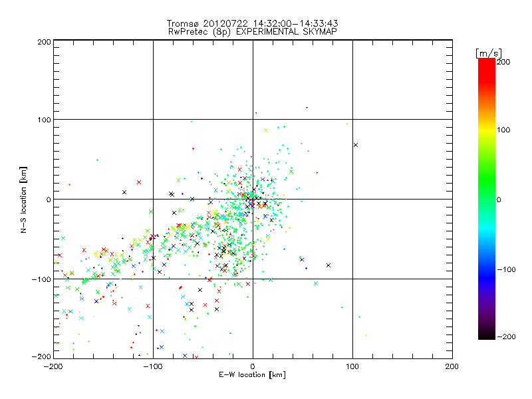532x399 pixels.
Task: Click the x-axis '-200' tick label
Action: point(53,366)
